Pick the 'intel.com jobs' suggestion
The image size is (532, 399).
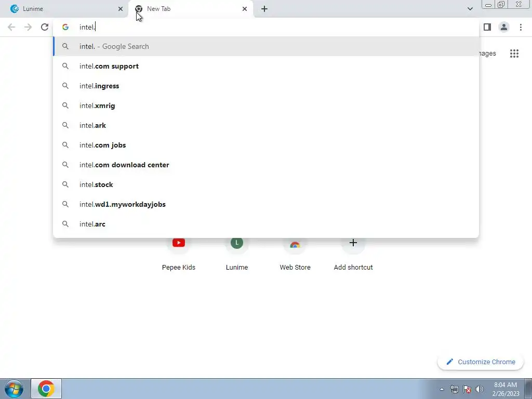266,145
